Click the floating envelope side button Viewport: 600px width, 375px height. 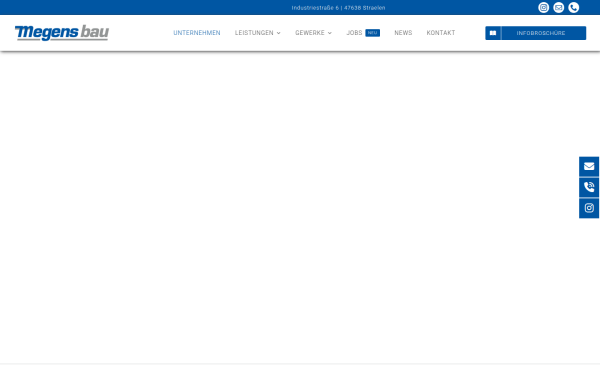click(589, 166)
